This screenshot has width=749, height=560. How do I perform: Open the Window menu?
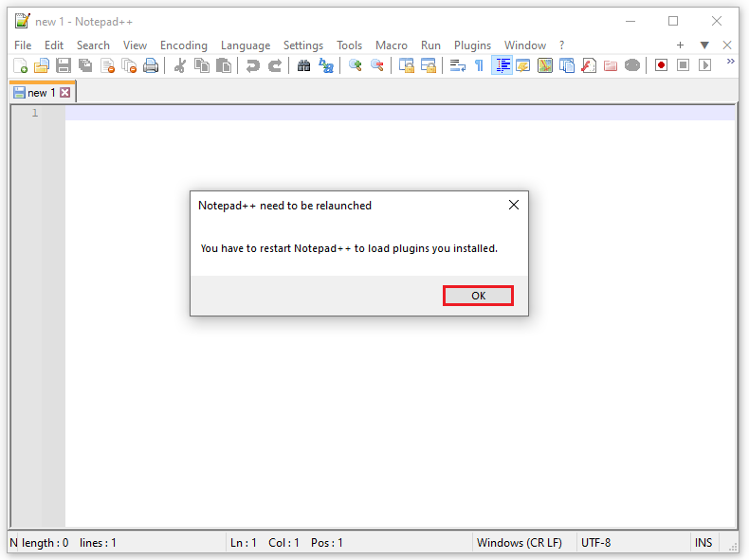tap(525, 45)
